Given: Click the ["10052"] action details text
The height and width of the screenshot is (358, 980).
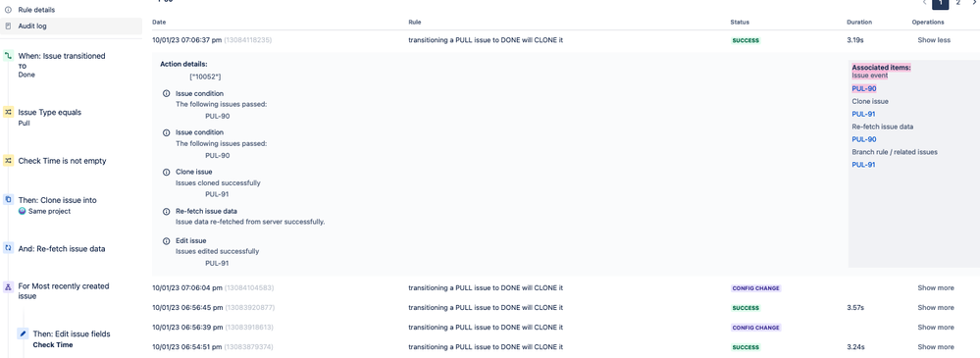Looking at the screenshot, I should click(205, 77).
